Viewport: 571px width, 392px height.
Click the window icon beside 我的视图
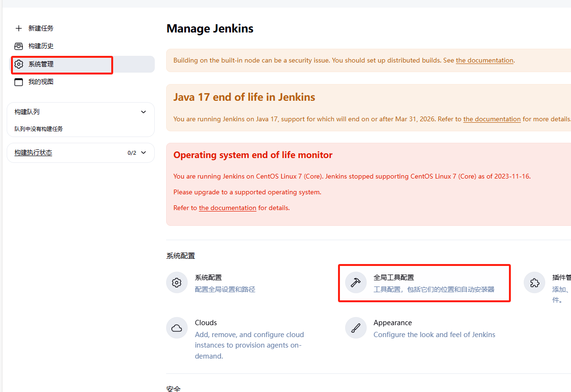tap(19, 82)
